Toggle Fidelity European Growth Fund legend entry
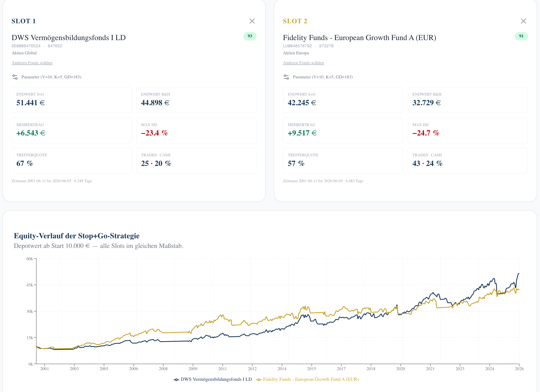 (x=307, y=379)
